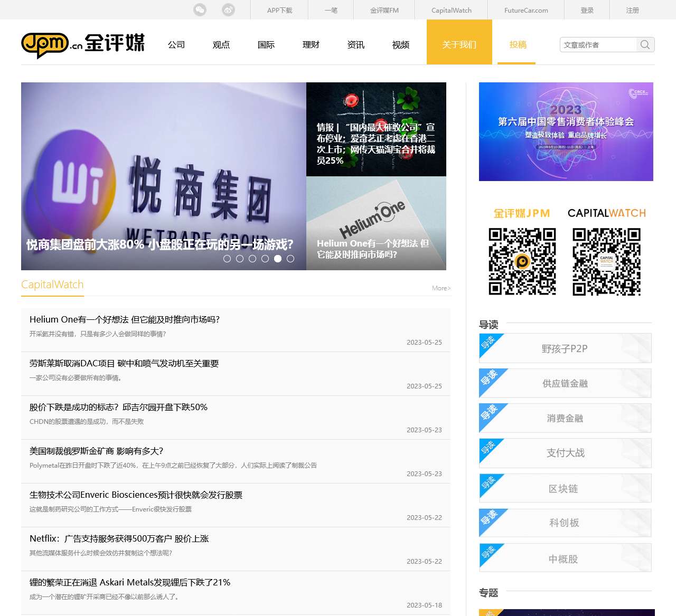The image size is (676, 616).
Task: Open the 中概股 导读 item
Action: tap(565, 558)
